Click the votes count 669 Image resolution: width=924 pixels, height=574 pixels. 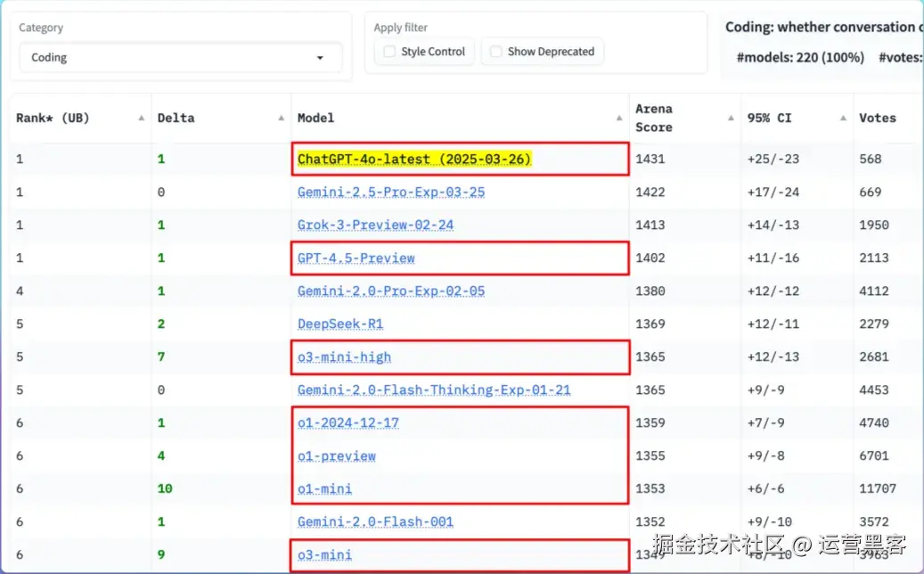tap(871, 193)
